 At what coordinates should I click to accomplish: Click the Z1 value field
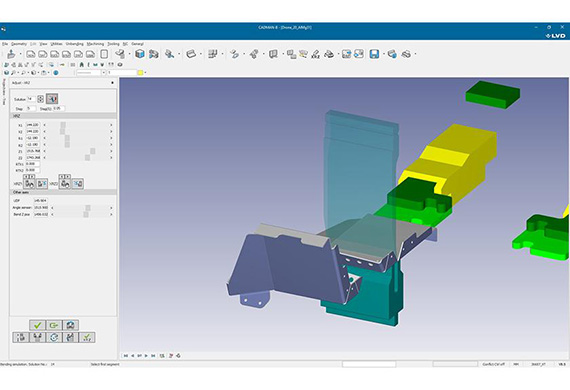pos(33,151)
